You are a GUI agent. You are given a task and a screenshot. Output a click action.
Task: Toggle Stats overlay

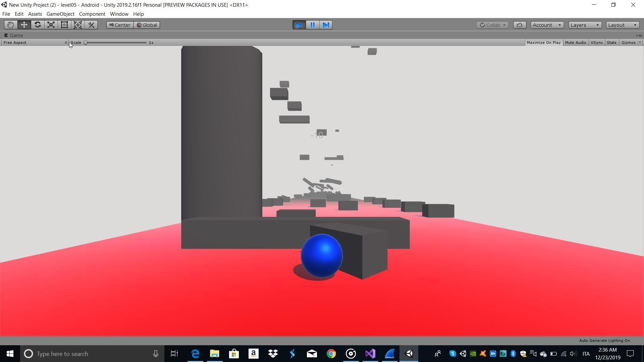pos(611,43)
